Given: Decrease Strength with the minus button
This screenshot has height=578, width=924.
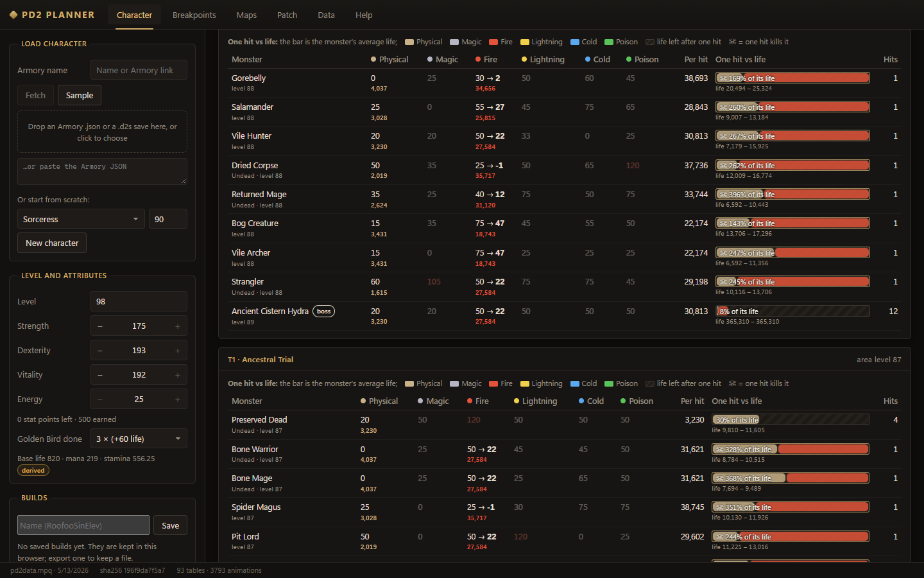Looking at the screenshot, I should (x=100, y=326).
